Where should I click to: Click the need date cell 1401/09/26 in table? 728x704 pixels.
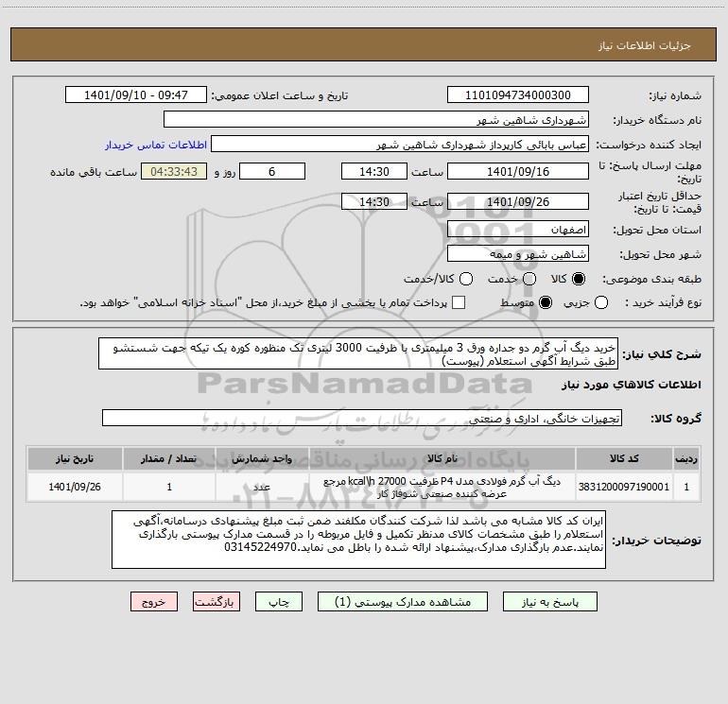(75, 487)
